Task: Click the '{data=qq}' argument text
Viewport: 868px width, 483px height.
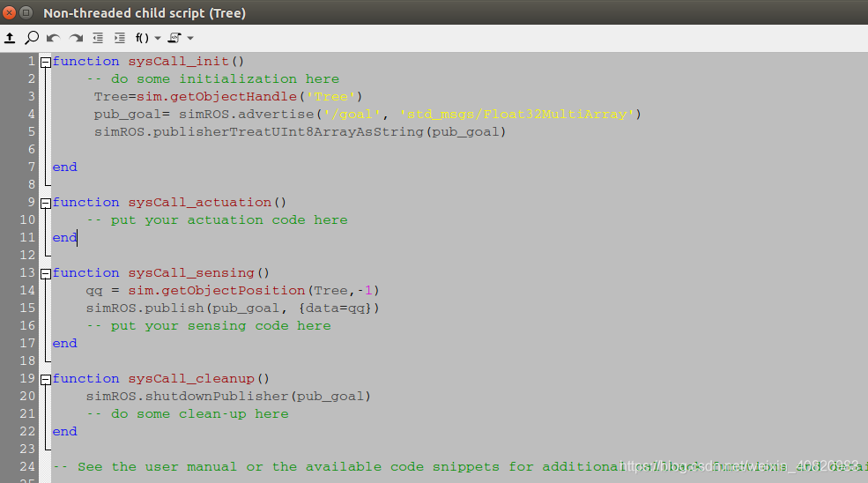Action: [x=334, y=308]
